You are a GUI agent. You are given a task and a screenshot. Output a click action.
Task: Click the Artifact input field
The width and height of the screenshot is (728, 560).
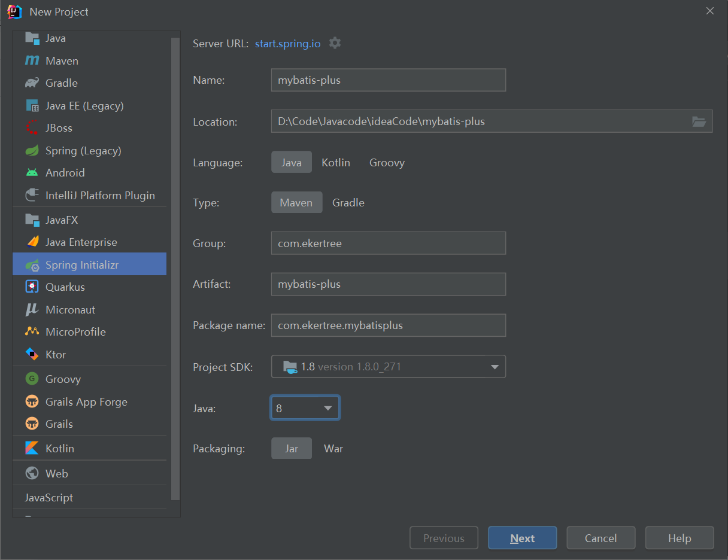click(x=389, y=284)
